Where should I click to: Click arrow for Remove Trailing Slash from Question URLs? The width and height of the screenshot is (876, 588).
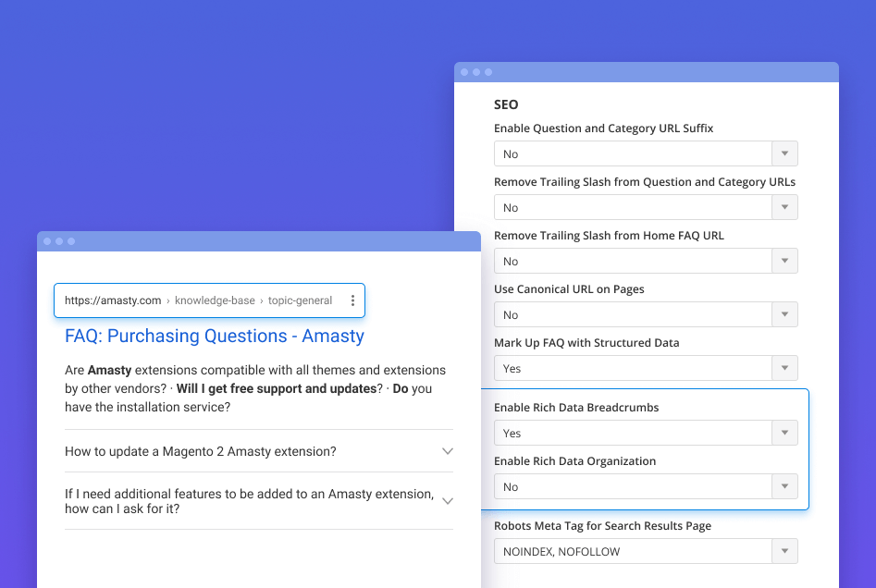point(784,208)
